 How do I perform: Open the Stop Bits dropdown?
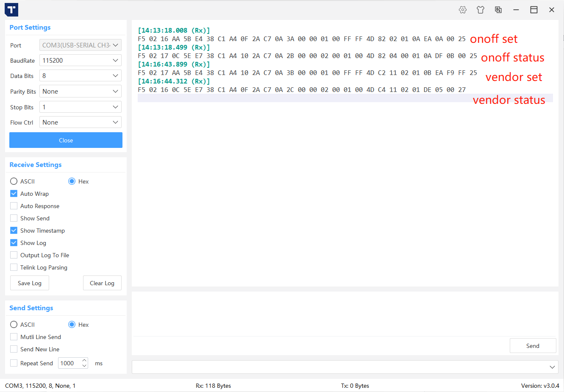click(81, 107)
